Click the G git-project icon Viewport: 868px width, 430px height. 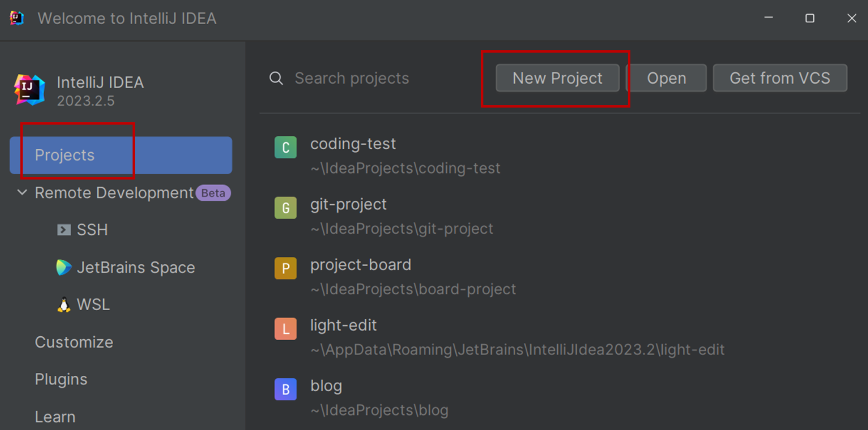click(x=285, y=208)
